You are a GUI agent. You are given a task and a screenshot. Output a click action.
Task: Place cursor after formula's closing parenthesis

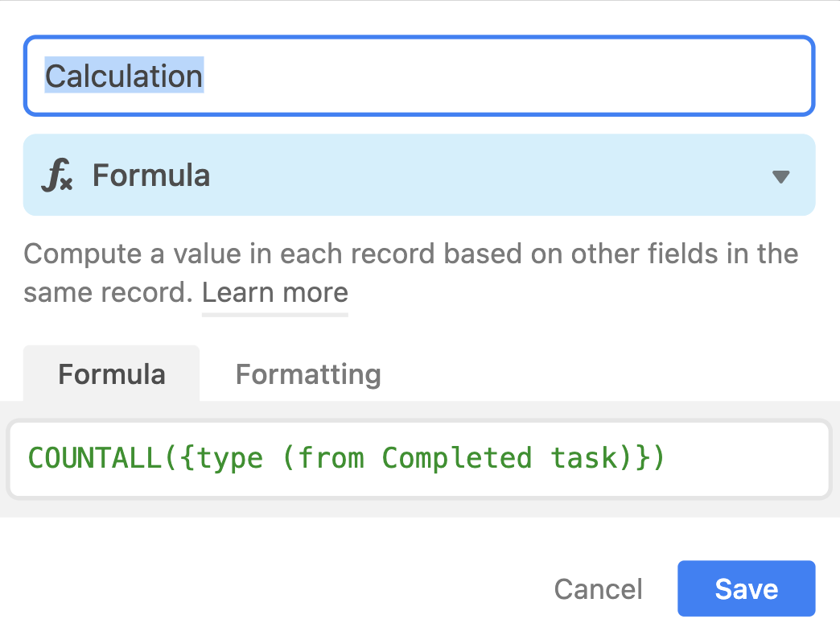666,459
